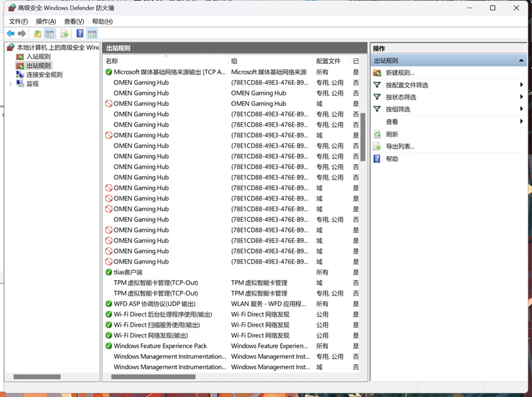This screenshot has height=397, width=532.
Task: Expand the 监视 tree node arrow
Action: (10, 84)
